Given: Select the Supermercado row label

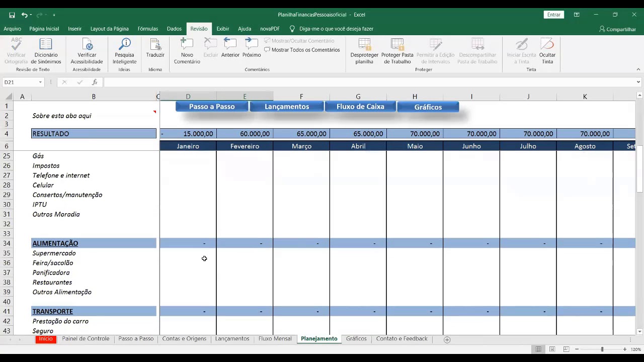Looking at the screenshot, I should [54, 253].
